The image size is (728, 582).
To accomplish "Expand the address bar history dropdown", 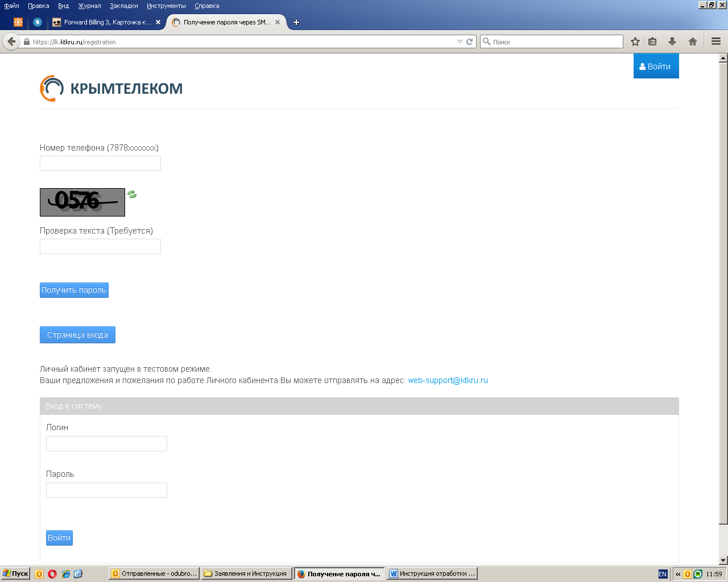I will coord(460,41).
